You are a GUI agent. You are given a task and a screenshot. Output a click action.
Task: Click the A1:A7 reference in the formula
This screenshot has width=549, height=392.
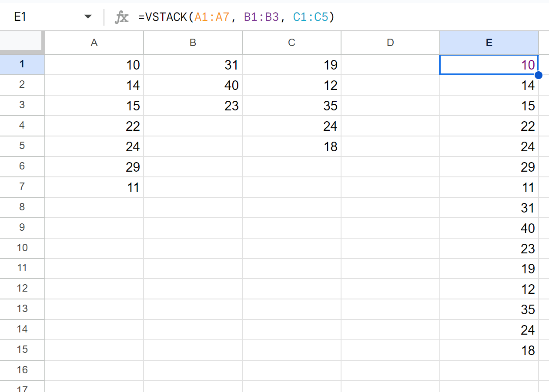click(x=211, y=17)
